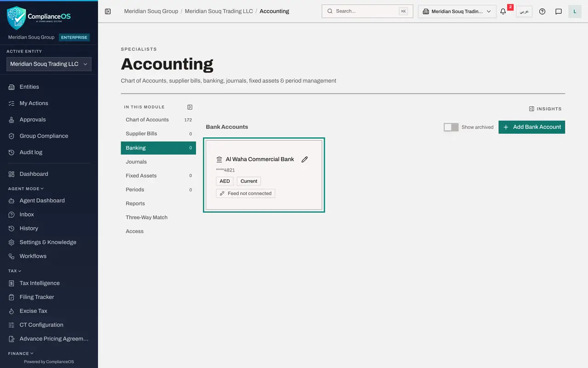The width and height of the screenshot is (588, 368).
Task: Collapse the Tax section
Action: point(15,271)
